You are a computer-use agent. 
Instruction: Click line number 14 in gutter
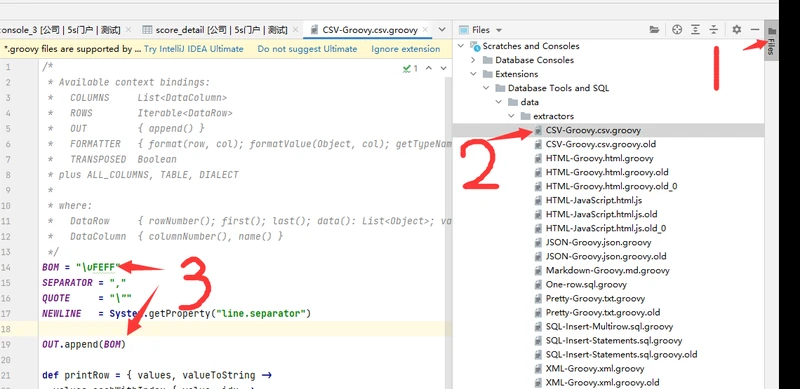[6, 267]
